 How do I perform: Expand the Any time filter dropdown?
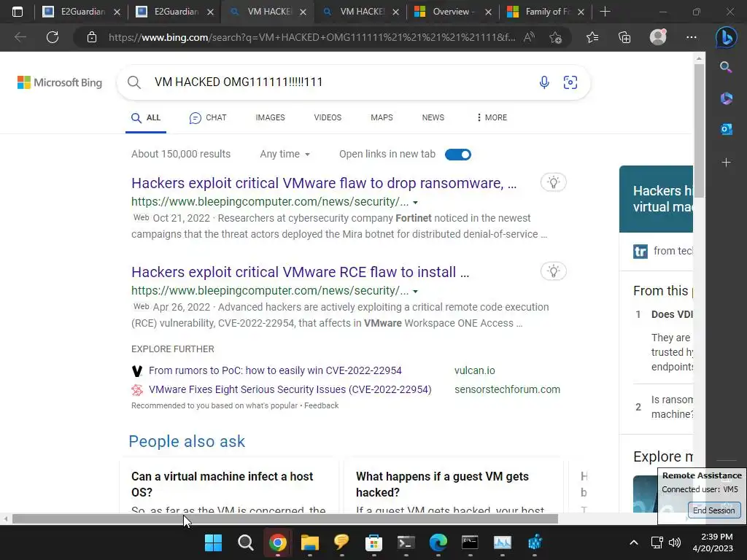point(285,155)
